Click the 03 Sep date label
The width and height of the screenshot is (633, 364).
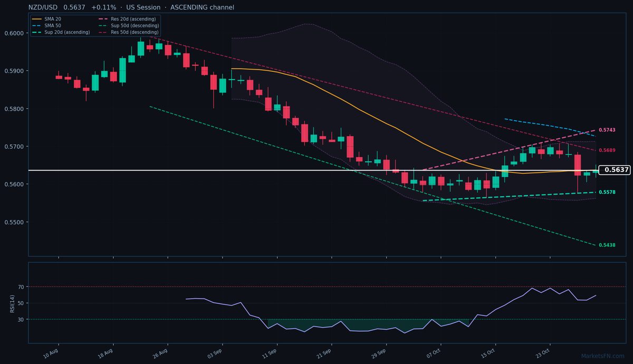pos(214,352)
